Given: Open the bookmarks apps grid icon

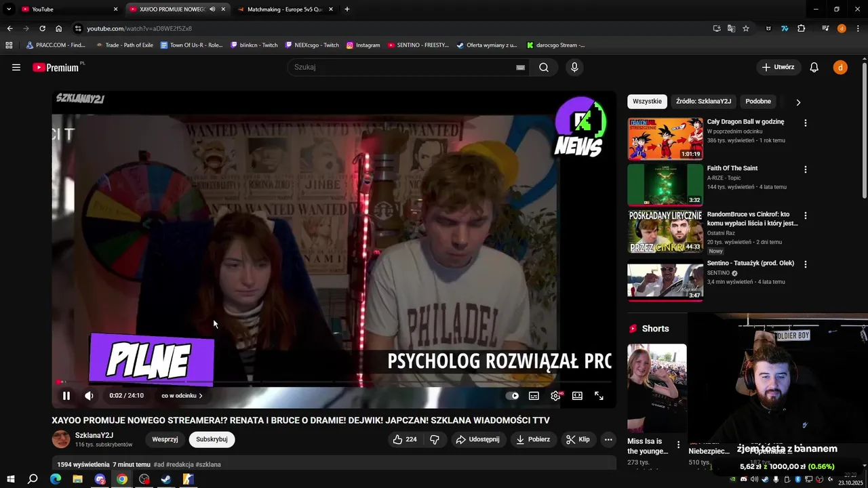Looking at the screenshot, I should pos(9,45).
